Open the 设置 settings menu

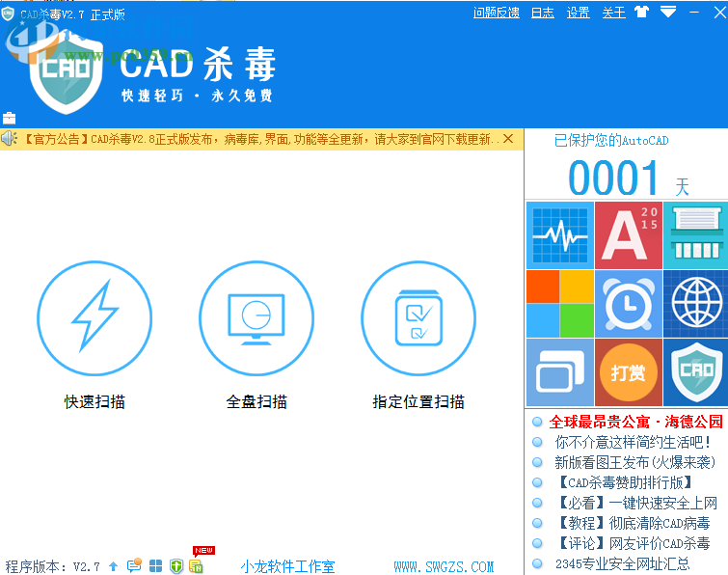point(578,13)
